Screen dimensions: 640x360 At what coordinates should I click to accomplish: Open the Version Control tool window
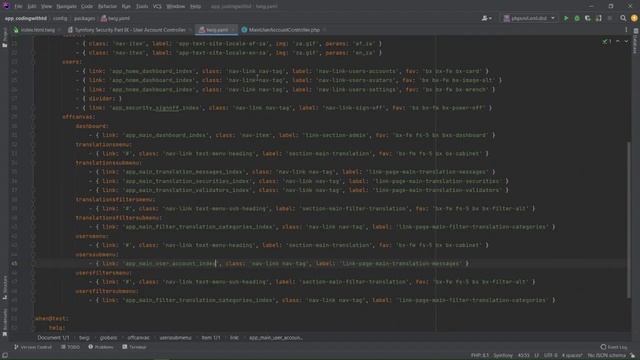click(33, 347)
